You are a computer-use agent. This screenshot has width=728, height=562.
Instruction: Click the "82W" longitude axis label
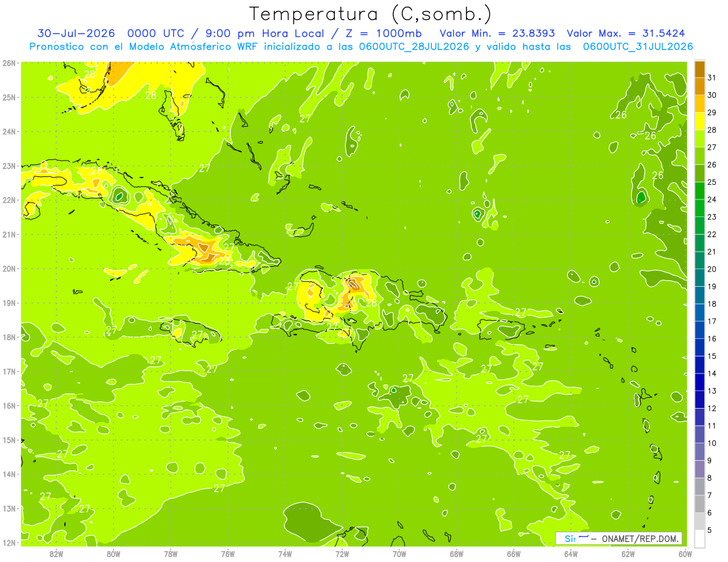(x=56, y=554)
